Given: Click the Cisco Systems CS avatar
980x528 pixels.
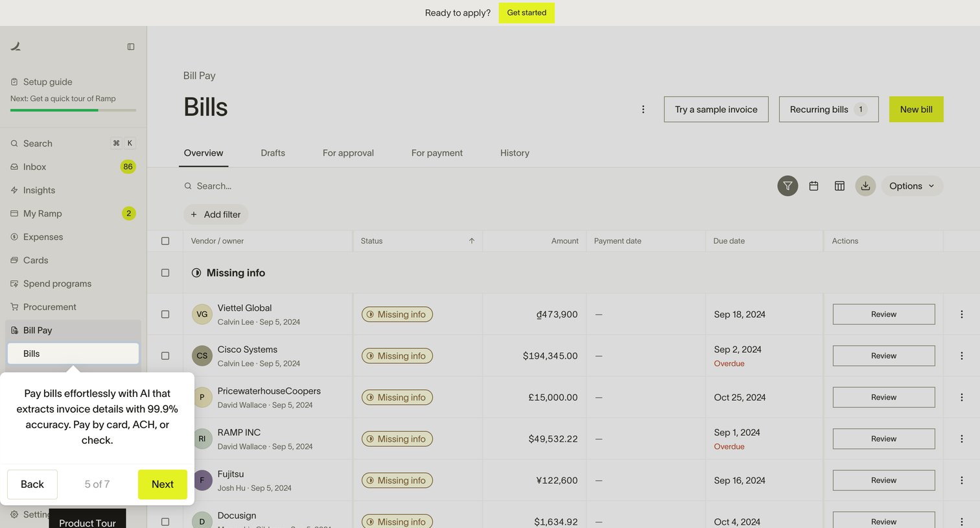Looking at the screenshot, I should click(x=202, y=356).
